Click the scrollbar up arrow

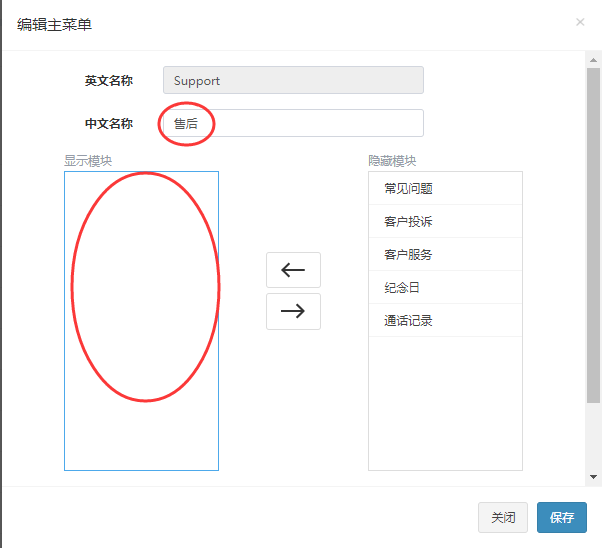[594, 60]
